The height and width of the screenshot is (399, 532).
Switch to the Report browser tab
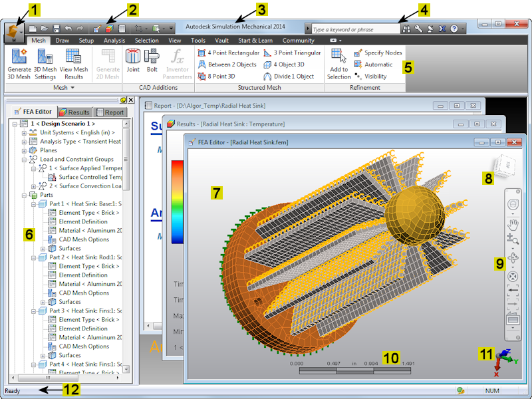pyautogui.click(x=110, y=112)
